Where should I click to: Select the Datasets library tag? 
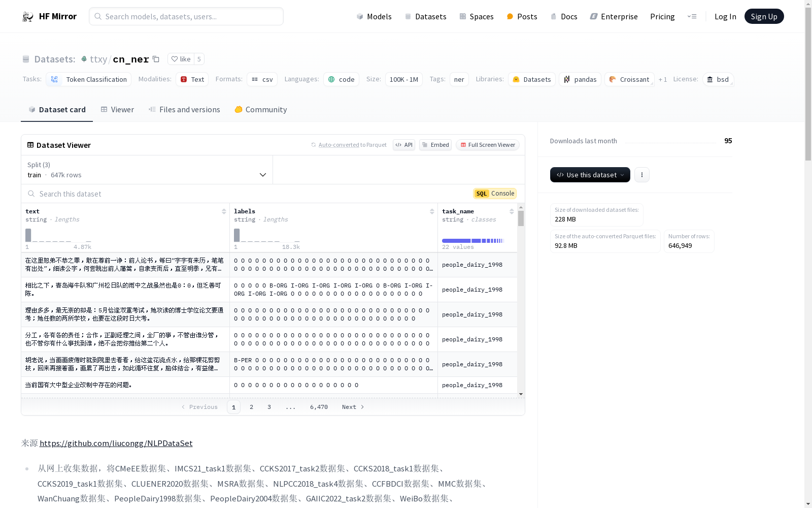tap(532, 79)
